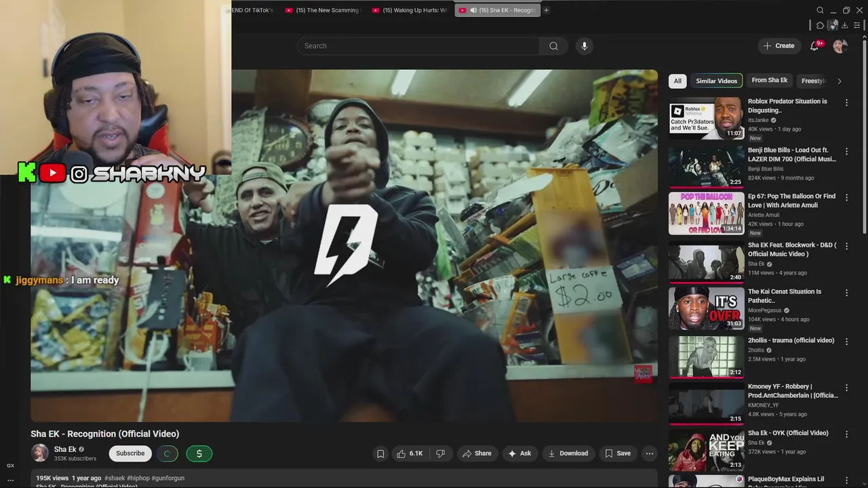This screenshot has width=868, height=488.
Task: Click the Ask AI button
Action: (519, 453)
